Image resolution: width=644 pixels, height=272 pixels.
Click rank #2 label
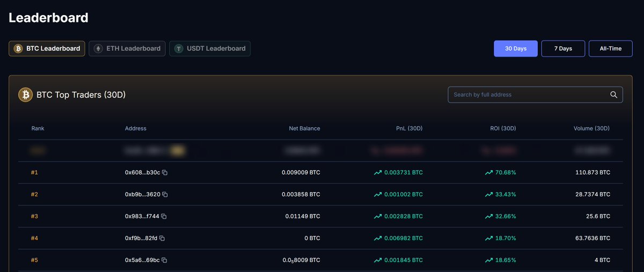click(x=34, y=195)
